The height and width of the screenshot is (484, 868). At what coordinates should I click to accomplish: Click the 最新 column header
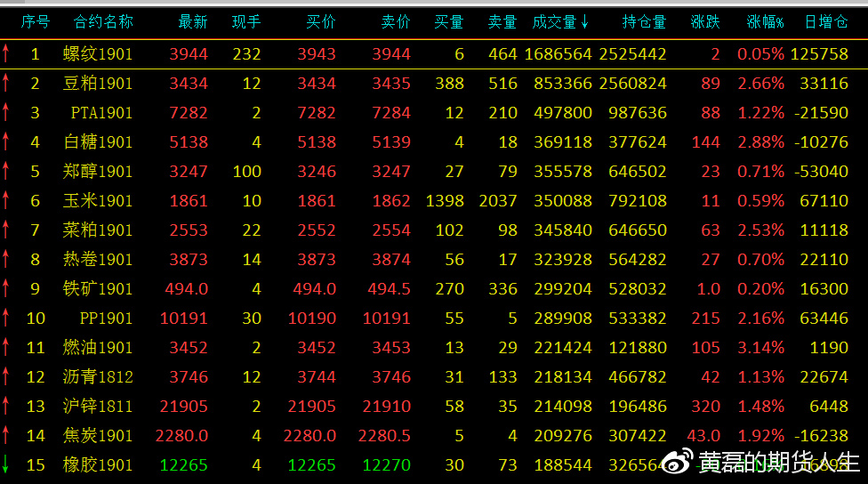click(x=193, y=22)
